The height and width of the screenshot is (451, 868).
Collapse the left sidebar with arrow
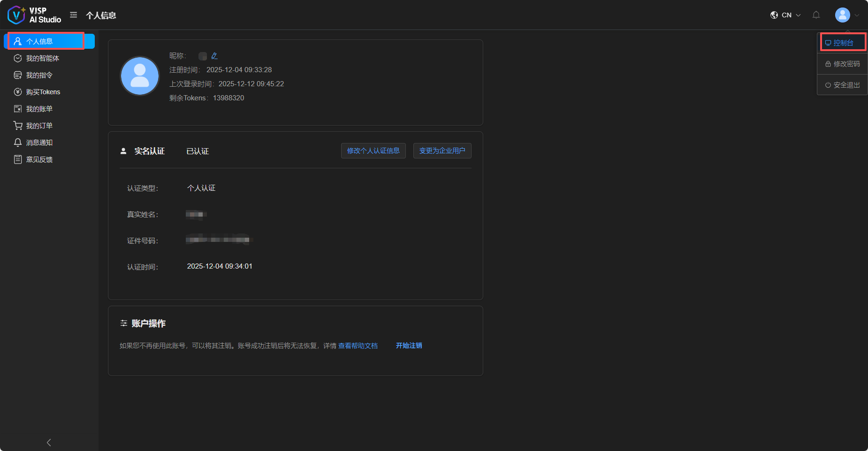pos(49,442)
